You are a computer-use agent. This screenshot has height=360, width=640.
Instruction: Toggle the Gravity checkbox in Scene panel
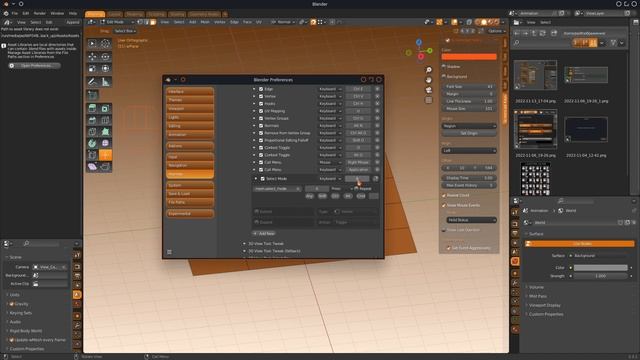[x=11, y=304]
